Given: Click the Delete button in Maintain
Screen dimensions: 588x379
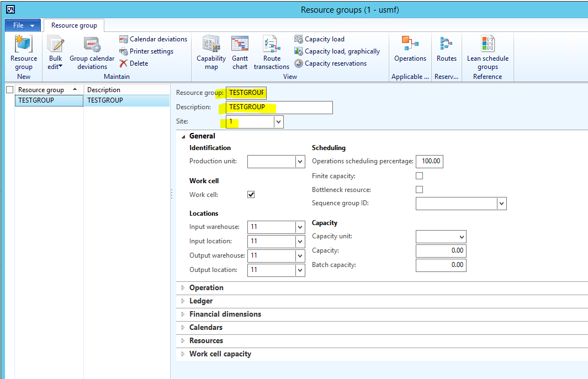Looking at the screenshot, I should (134, 63).
